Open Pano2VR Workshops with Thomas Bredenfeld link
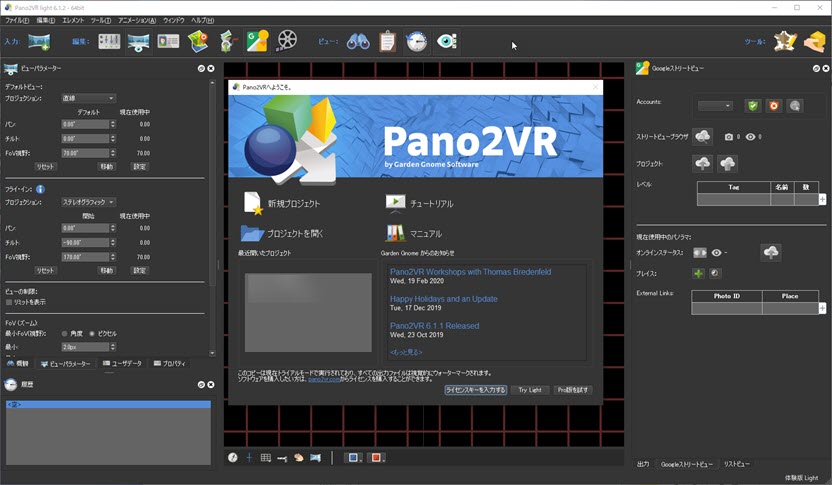832x485 pixels. (x=470, y=272)
